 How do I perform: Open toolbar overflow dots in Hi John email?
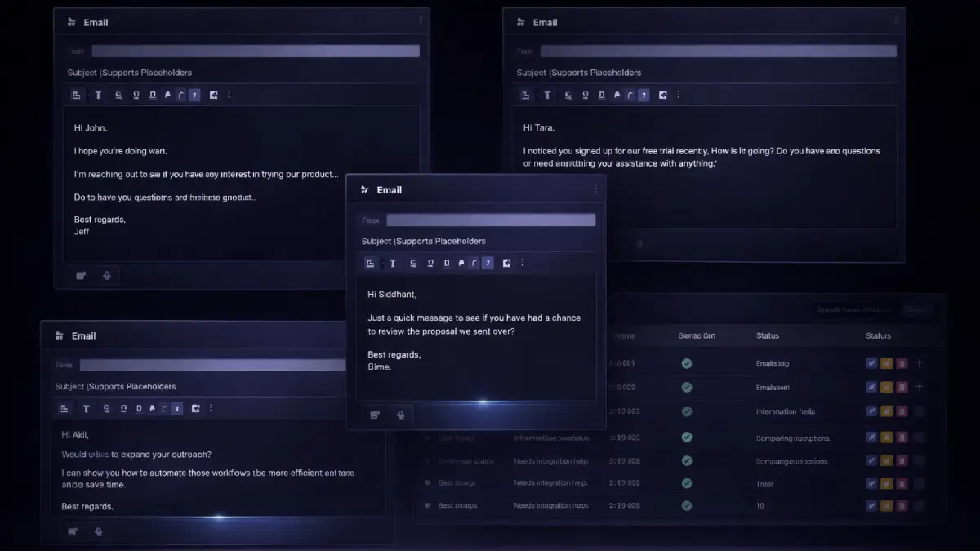[229, 95]
